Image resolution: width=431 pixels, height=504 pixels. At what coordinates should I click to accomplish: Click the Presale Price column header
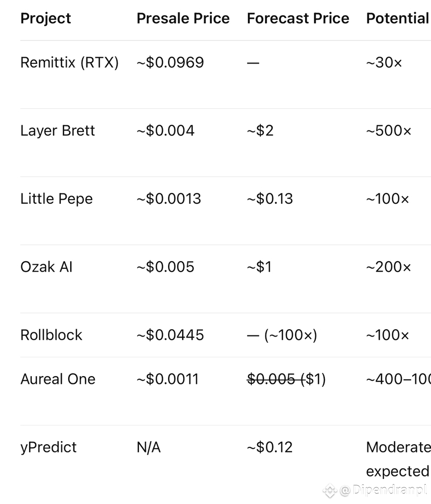click(183, 18)
